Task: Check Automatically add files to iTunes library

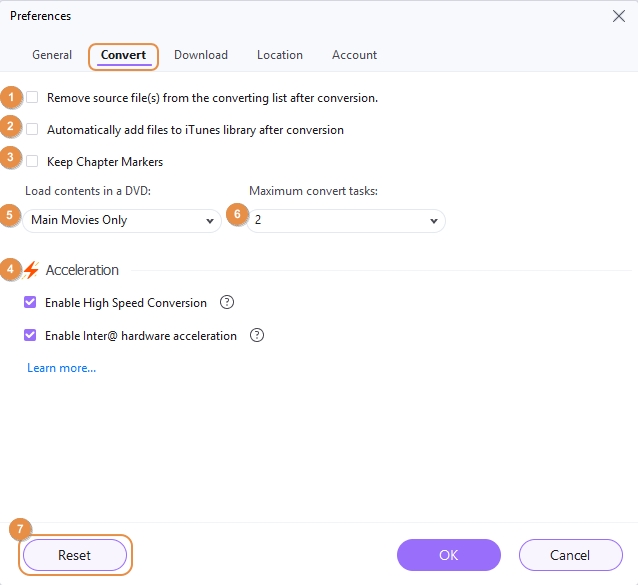Action: [33, 130]
